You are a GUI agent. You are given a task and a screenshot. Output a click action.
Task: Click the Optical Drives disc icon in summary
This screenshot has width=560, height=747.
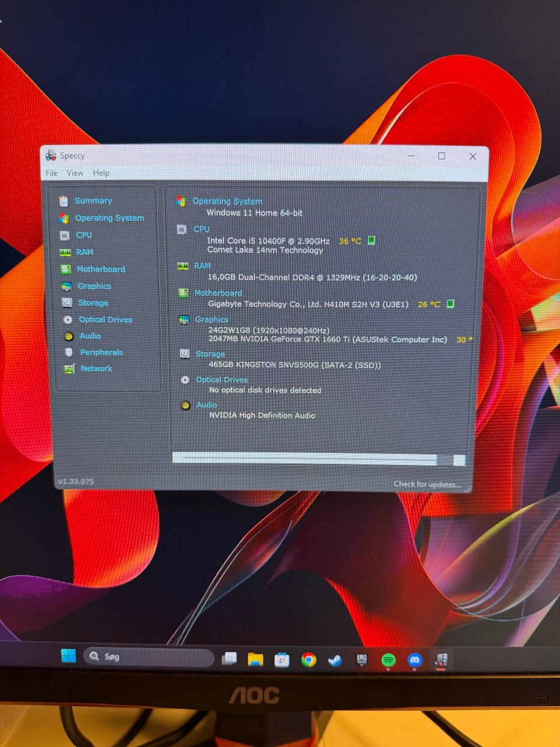coord(185,380)
